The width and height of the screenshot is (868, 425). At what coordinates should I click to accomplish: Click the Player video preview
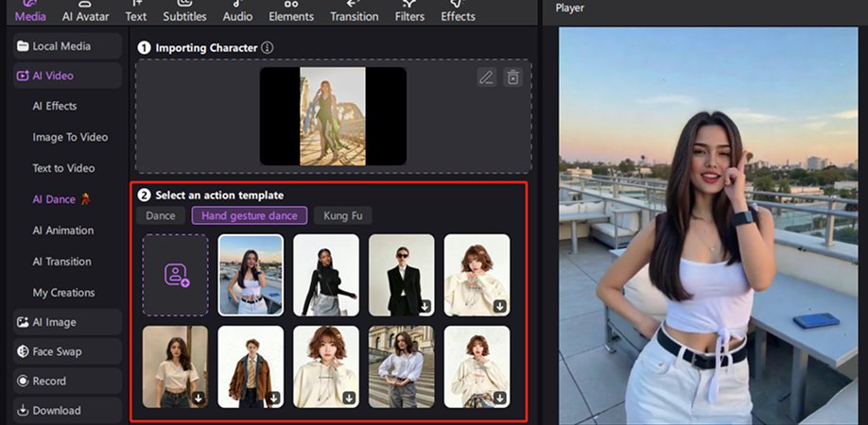point(708,226)
